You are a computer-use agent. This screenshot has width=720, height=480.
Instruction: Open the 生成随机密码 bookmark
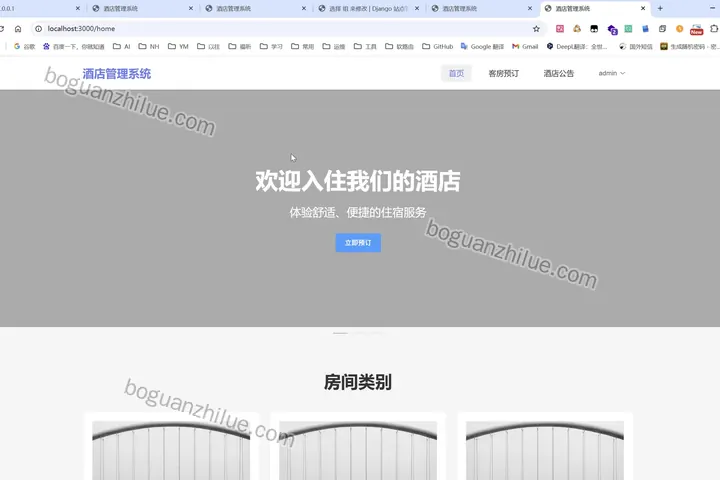click(x=690, y=46)
